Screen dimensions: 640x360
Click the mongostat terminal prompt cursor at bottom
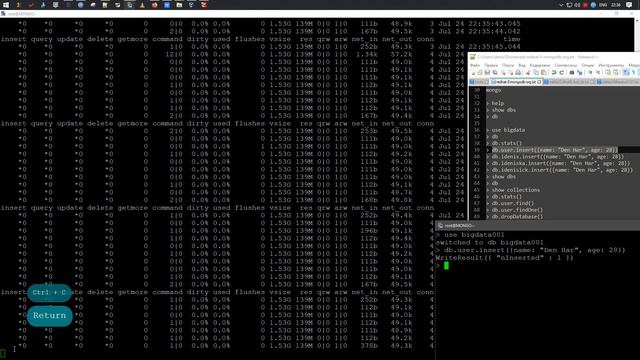[3, 352]
